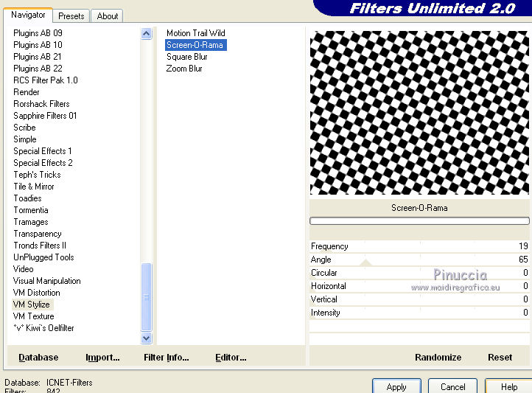The width and height of the screenshot is (532, 393).
Task: Adjust the Horizontal slider
Action: (x=419, y=286)
